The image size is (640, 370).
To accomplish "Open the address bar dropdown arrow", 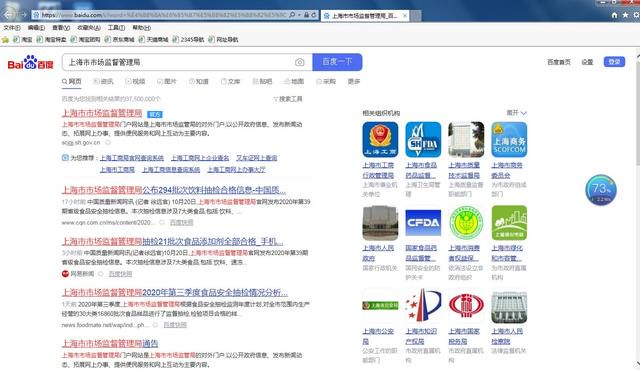I will [x=299, y=15].
